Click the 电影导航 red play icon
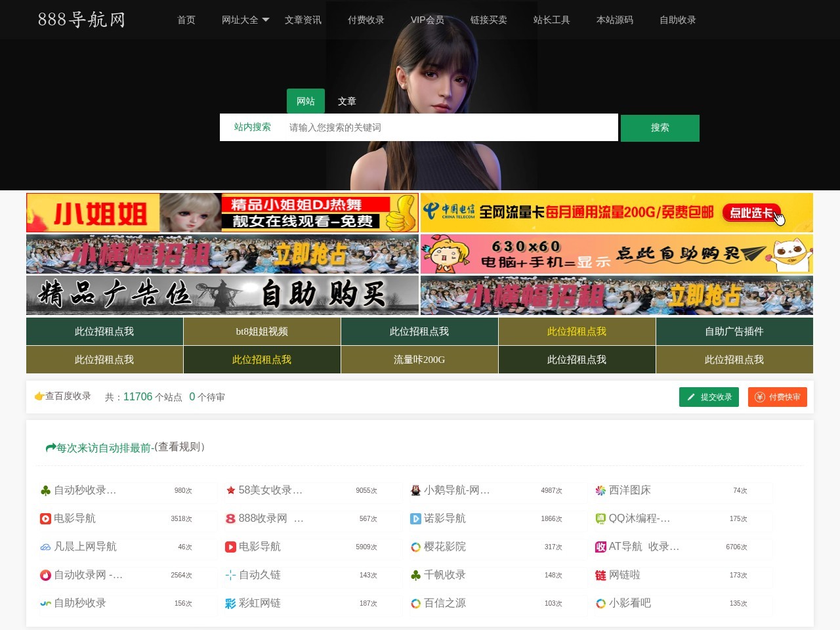This screenshot has width=840, height=630. tap(45, 518)
